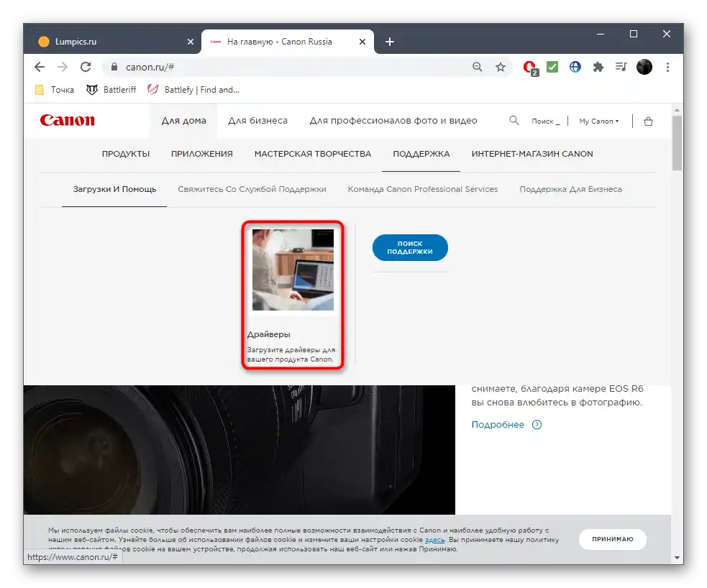Click the EOS R6 camera banner image
Image resolution: width=707 pixels, height=588 pixels.
click(240, 450)
